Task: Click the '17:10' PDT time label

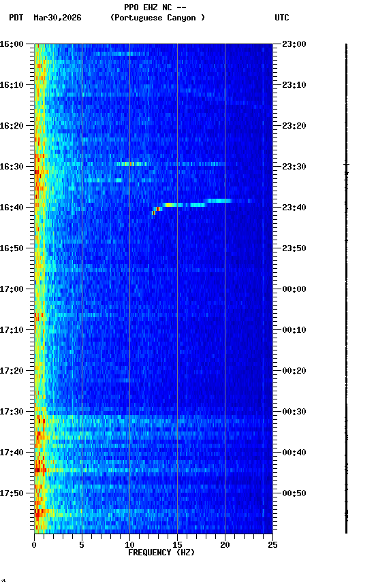Action: pyautogui.click(x=12, y=330)
